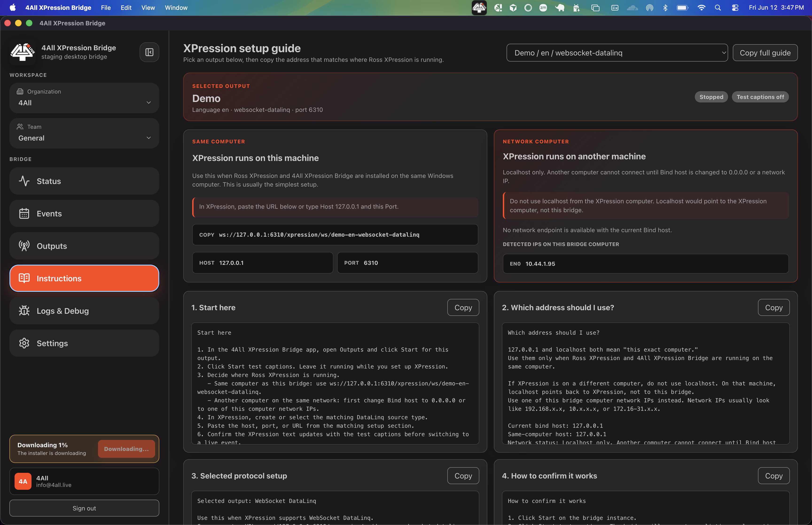Copy the ws://127.0.0.1:6310 WebSocket URL
The width and height of the screenshot is (812, 525).
tap(335, 235)
